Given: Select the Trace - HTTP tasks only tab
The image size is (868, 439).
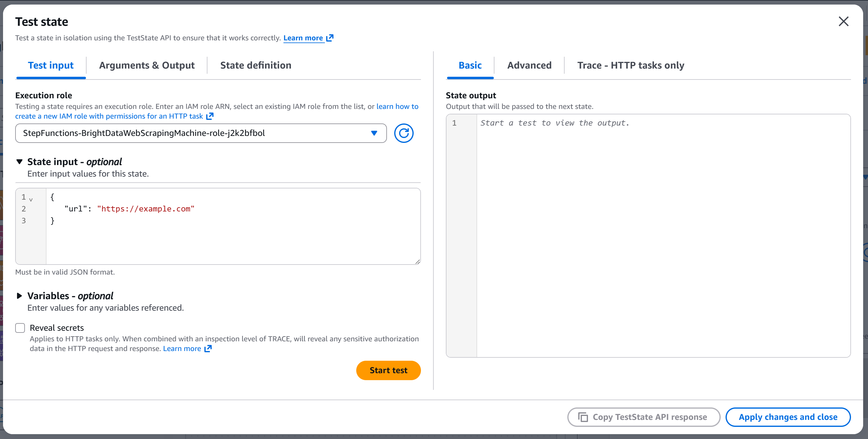Looking at the screenshot, I should click(x=630, y=65).
